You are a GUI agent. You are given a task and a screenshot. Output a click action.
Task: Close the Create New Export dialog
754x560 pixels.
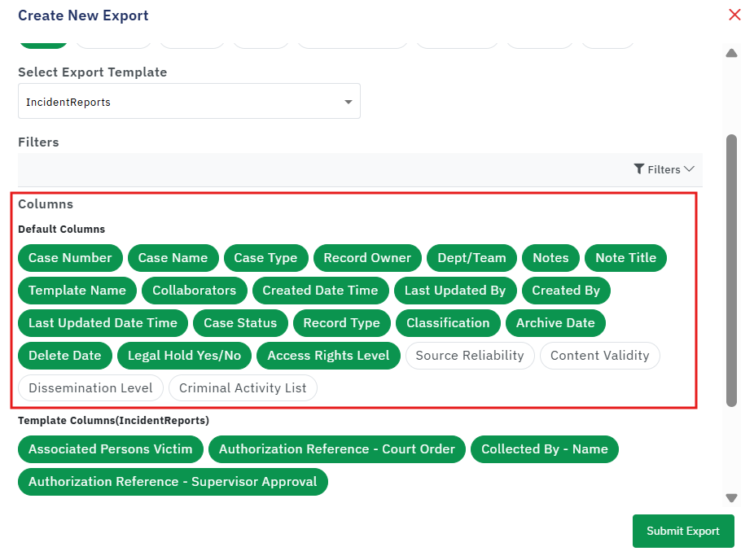(734, 15)
